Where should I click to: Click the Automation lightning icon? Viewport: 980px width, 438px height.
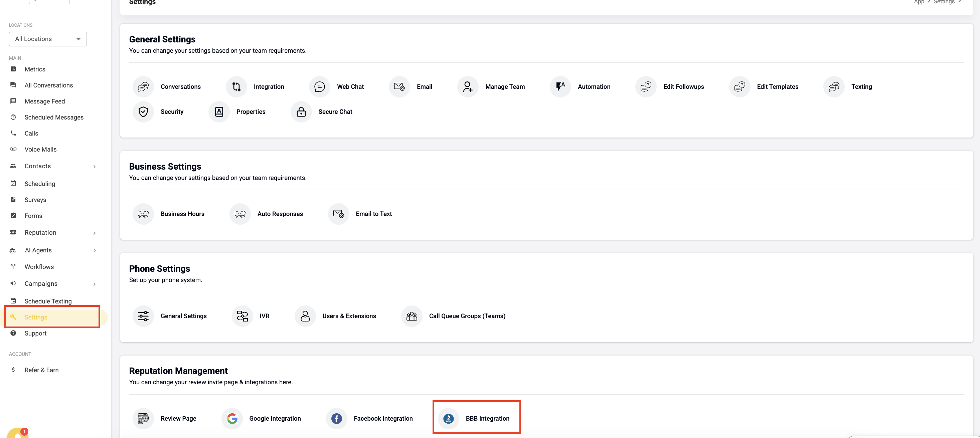point(560,87)
